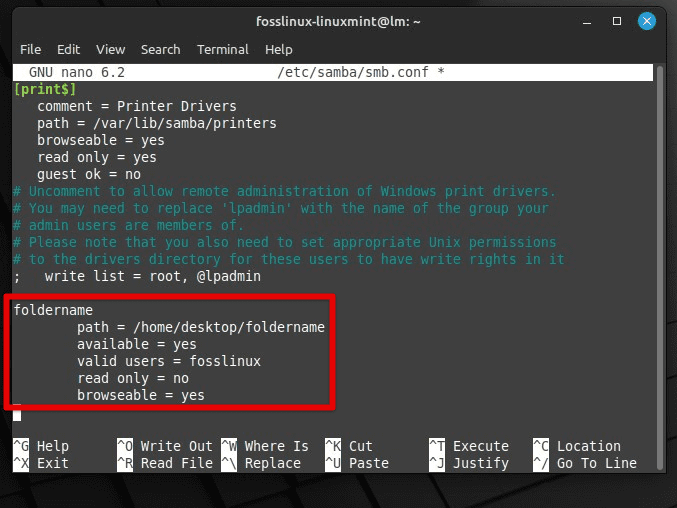
Task: Click the ^W Where Is shortcut
Action: pyautogui.click(x=265, y=446)
